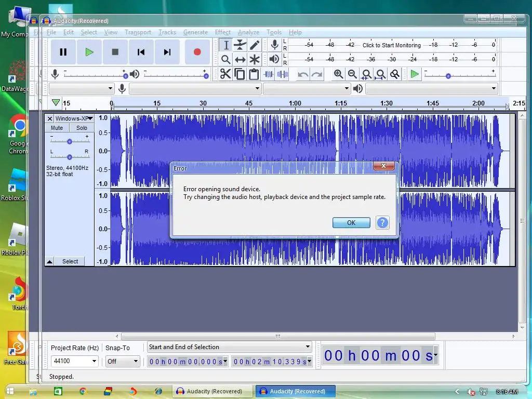The width and height of the screenshot is (532, 399).
Task: Toggle Solo on Windows-XP track
Action: (x=82, y=128)
